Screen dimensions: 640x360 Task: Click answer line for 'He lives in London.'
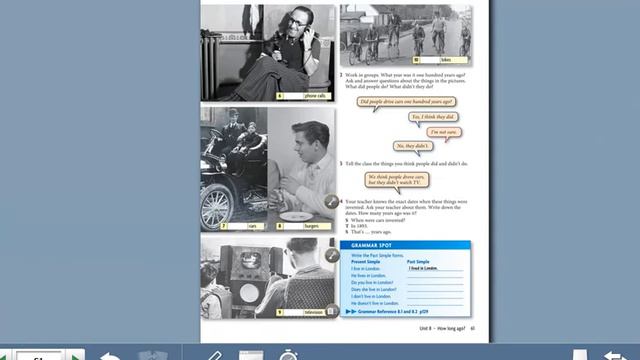(x=435, y=276)
